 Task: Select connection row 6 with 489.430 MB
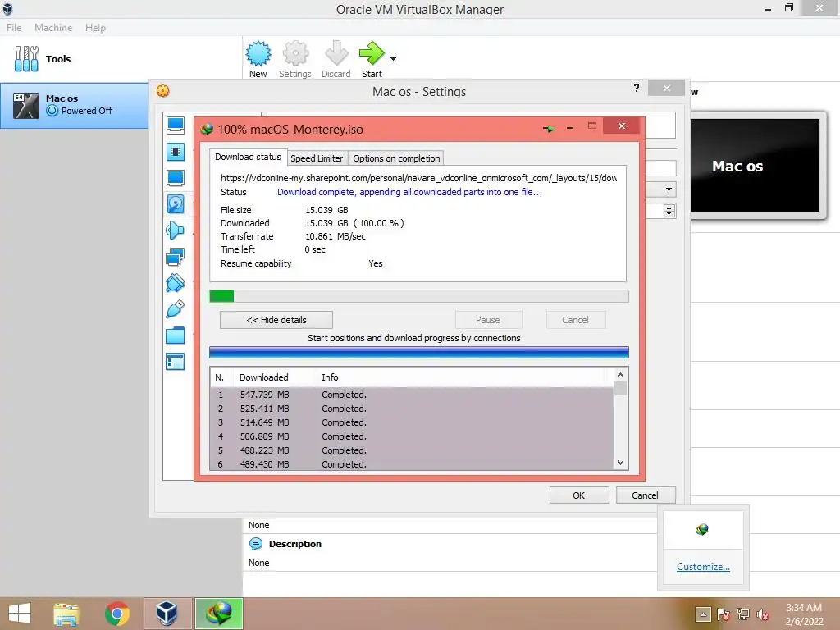tap(412, 464)
